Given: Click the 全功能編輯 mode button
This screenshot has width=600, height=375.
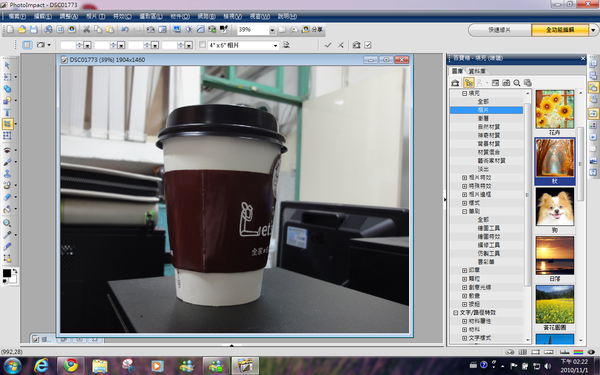Looking at the screenshot, I should click(560, 30).
